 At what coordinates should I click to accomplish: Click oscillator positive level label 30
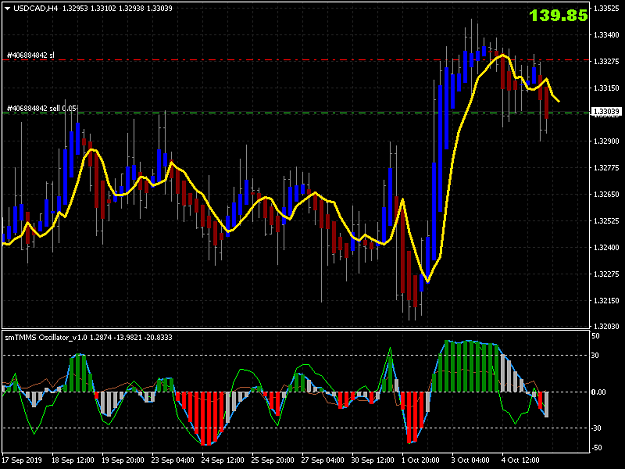tap(595, 355)
